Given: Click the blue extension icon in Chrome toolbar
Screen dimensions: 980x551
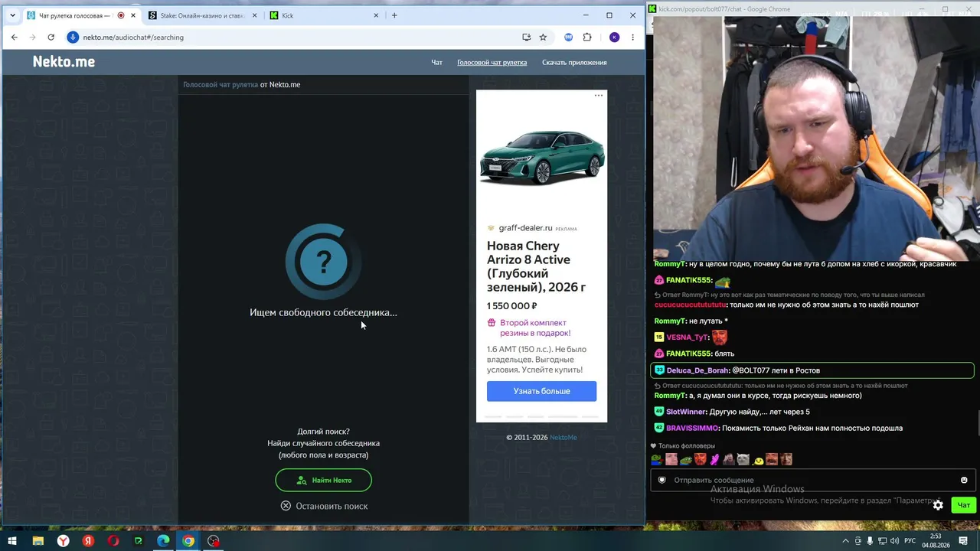Looking at the screenshot, I should pos(569,37).
